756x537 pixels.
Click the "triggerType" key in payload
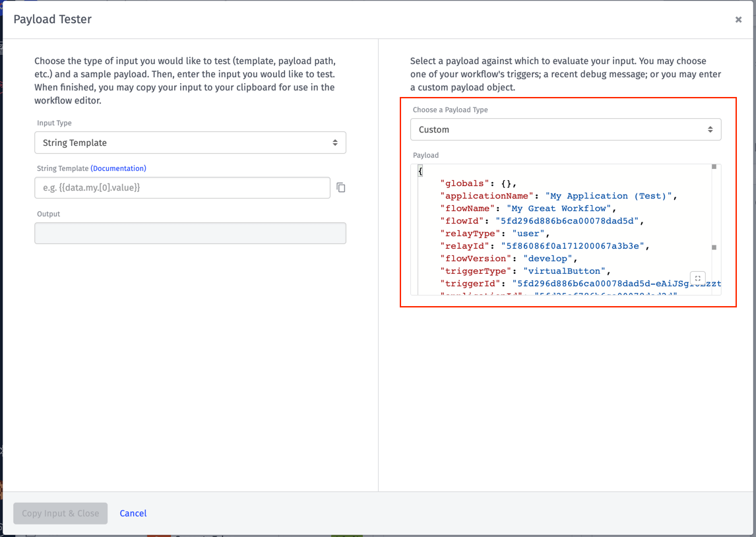[476, 271]
